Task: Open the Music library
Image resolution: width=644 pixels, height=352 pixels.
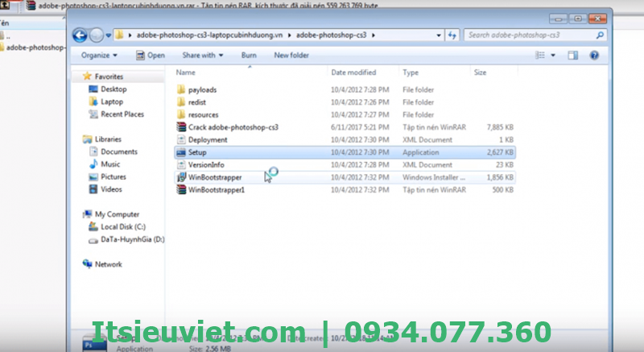Action: click(110, 164)
